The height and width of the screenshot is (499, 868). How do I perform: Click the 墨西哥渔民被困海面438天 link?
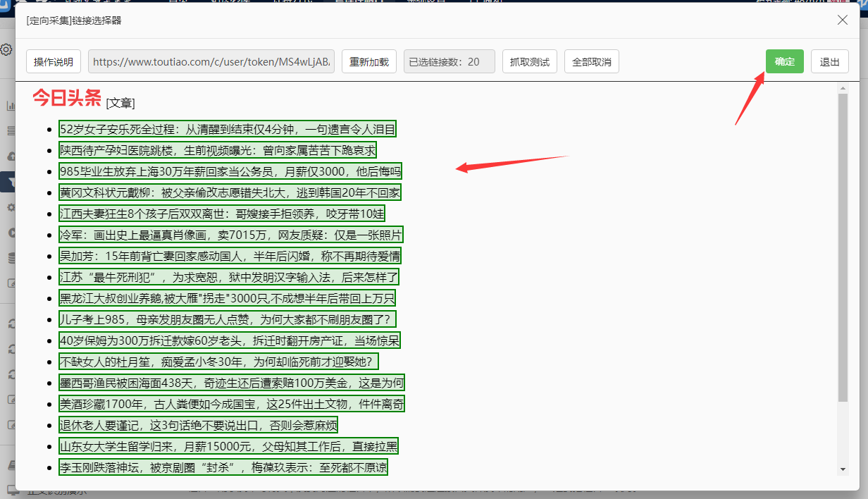pyautogui.click(x=232, y=383)
